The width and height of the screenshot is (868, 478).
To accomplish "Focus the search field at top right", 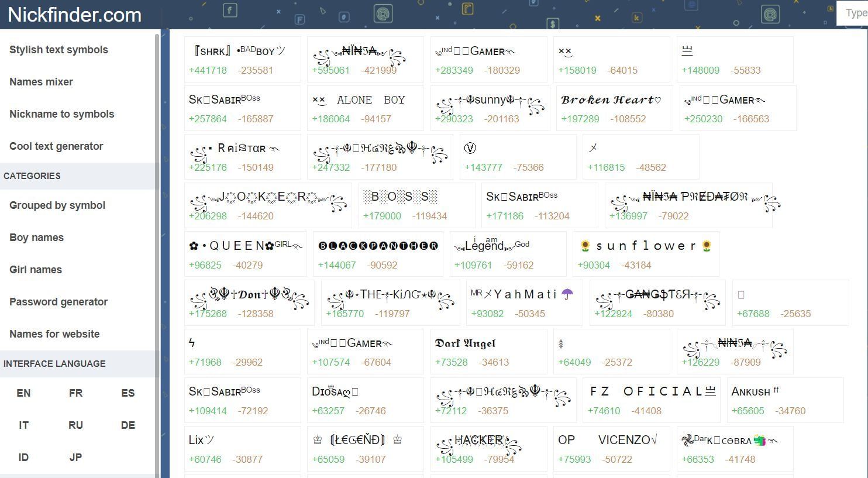I will pyautogui.click(x=854, y=13).
